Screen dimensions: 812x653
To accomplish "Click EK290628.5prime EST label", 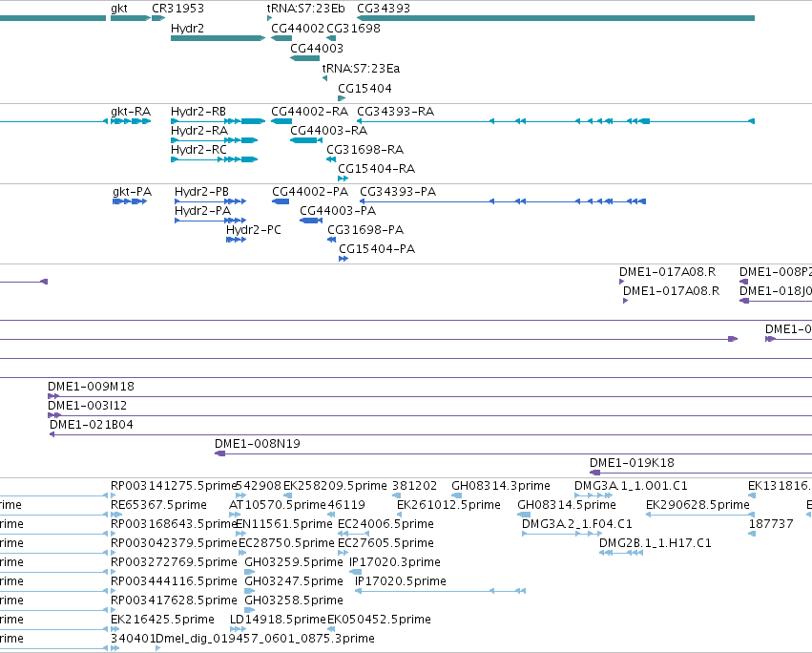I will 697,505.
